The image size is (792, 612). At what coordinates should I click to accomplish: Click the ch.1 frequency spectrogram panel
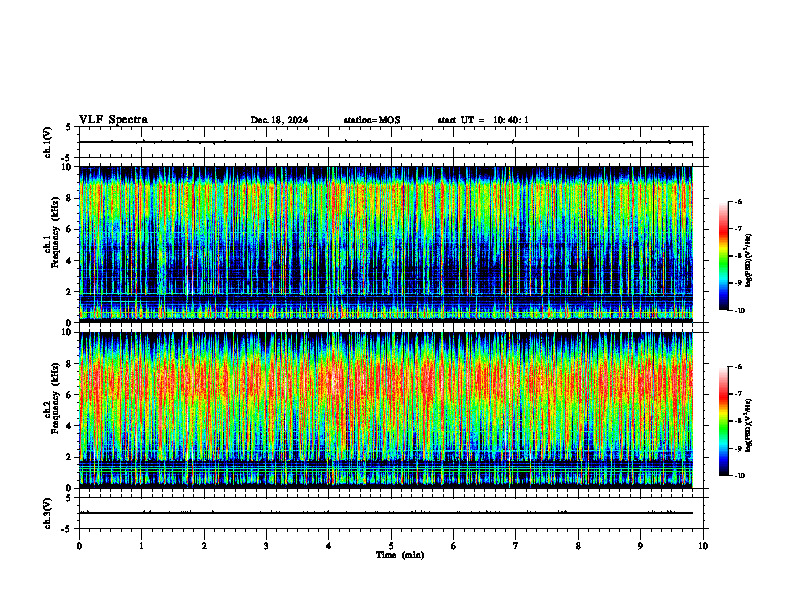coord(386,244)
